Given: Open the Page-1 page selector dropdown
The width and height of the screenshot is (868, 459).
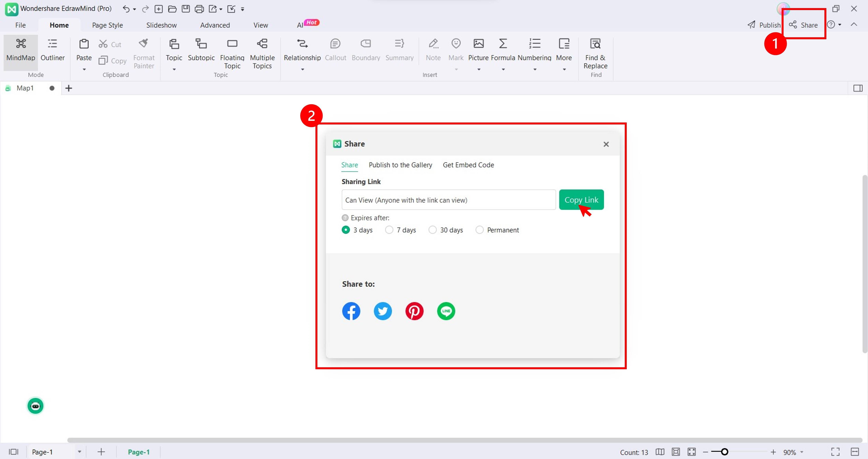Looking at the screenshot, I should coord(80,452).
